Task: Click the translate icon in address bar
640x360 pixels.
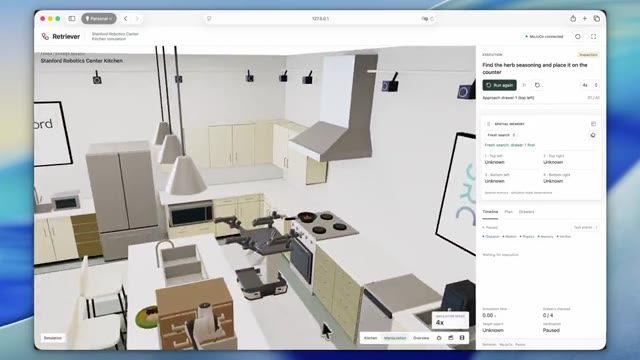Action: pyautogui.click(x=424, y=19)
